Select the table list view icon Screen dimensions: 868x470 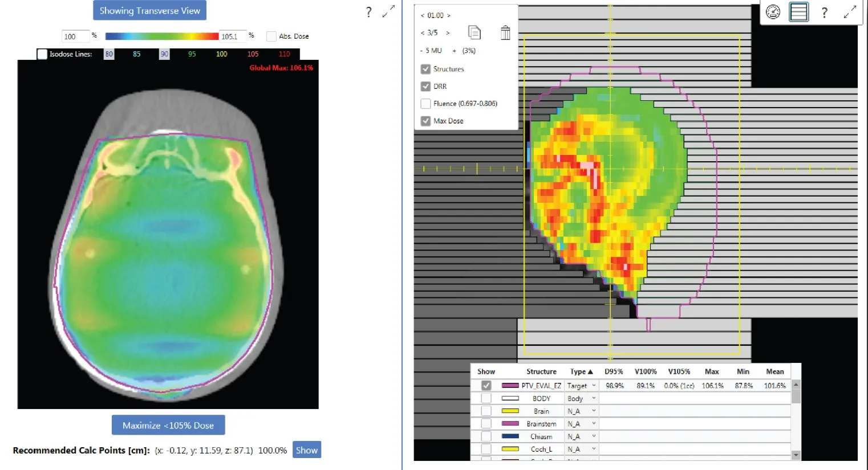point(798,11)
